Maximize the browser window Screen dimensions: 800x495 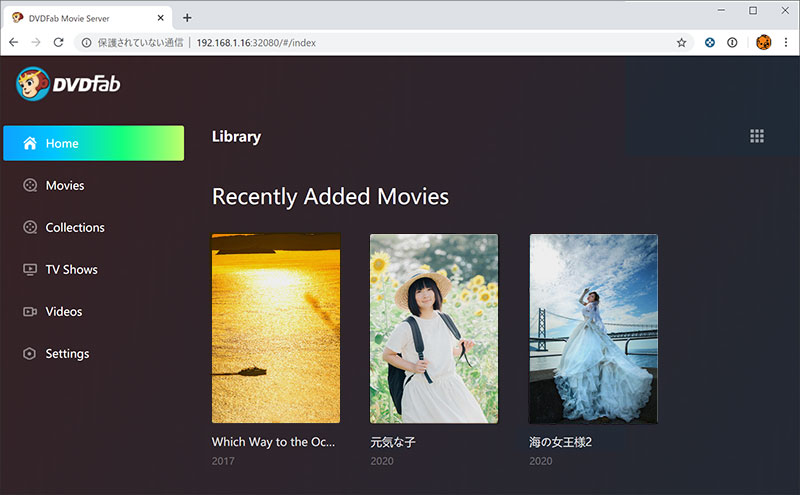[753, 10]
